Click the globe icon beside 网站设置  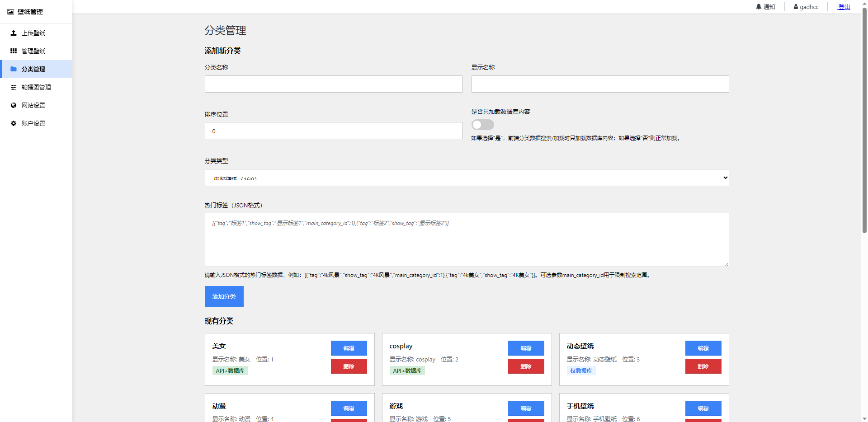coord(14,105)
